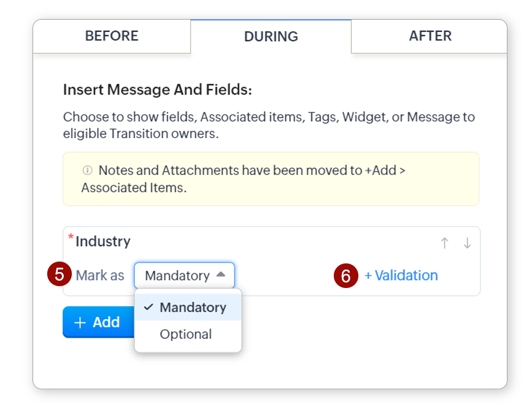532x420 pixels.
Task: Click the red asterisk beside Industry
Action: coord(71,238)
